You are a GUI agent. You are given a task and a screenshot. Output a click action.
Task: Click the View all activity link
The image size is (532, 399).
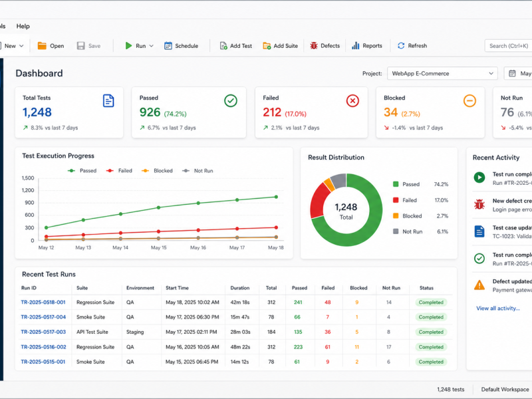(497, 309)
